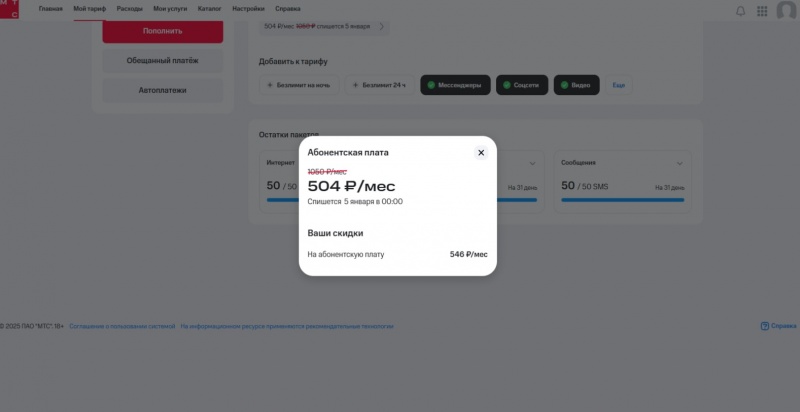This screenshot has height=412, width=800.
Task: Expand the tariff price chevron
Action: 381,25
